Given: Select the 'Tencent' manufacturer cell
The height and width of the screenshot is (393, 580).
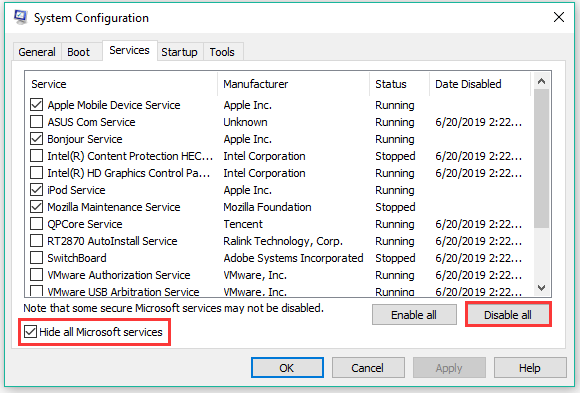Looking at the screenshot, I should coord(243,224).
